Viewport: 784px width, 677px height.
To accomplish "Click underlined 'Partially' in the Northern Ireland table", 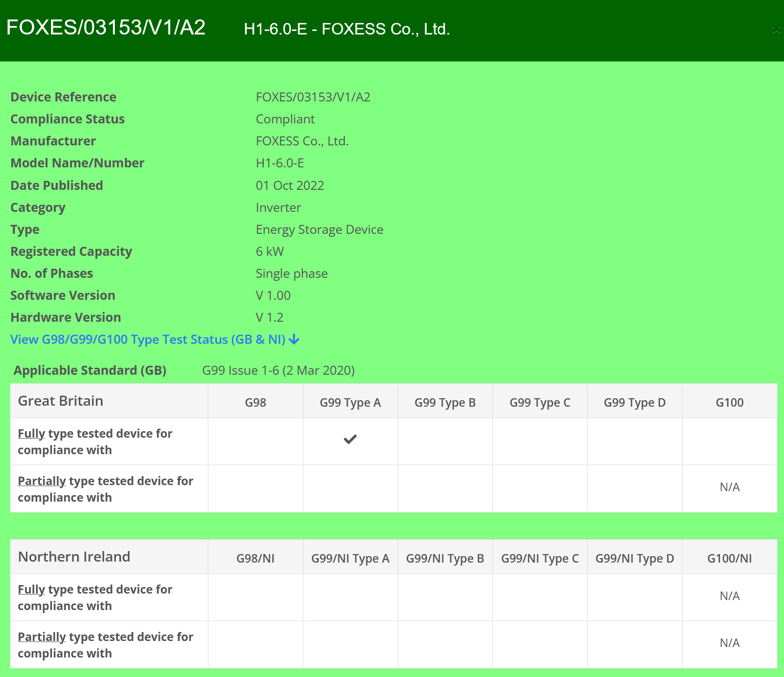I will tap(41, 637).
